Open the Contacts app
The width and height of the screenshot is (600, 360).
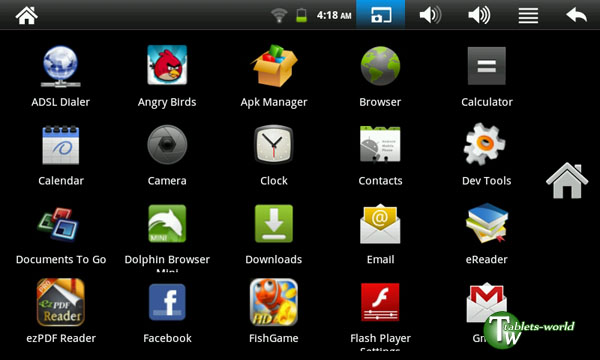click(x=380, y=145)
